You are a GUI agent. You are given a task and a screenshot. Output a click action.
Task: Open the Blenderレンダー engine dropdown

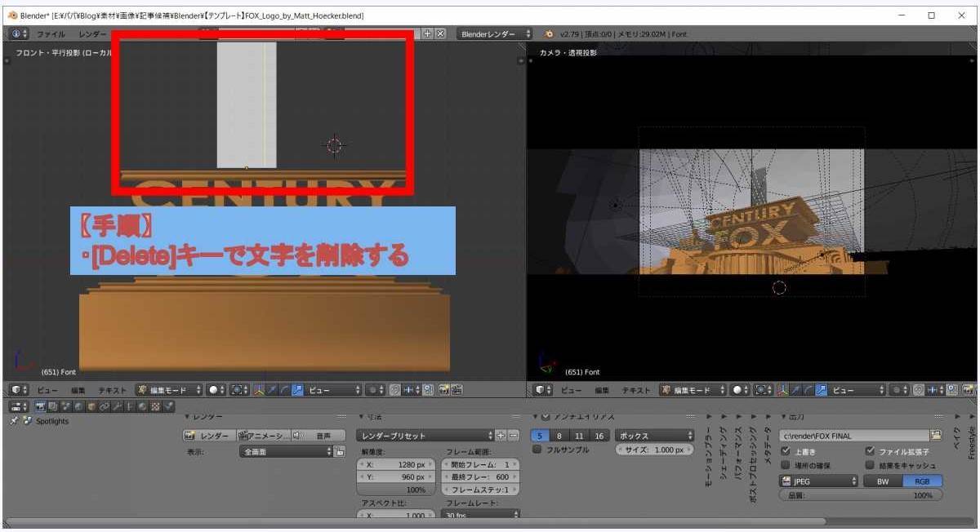tap(495, 33)
